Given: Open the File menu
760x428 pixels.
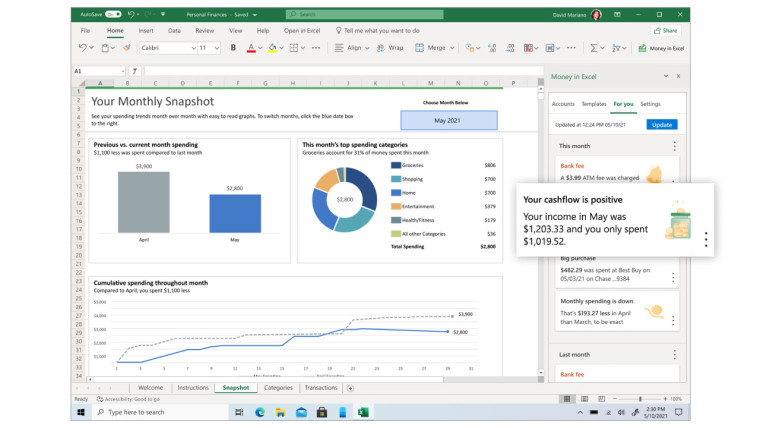Looking at the screenshot, I should click(85, 31).
